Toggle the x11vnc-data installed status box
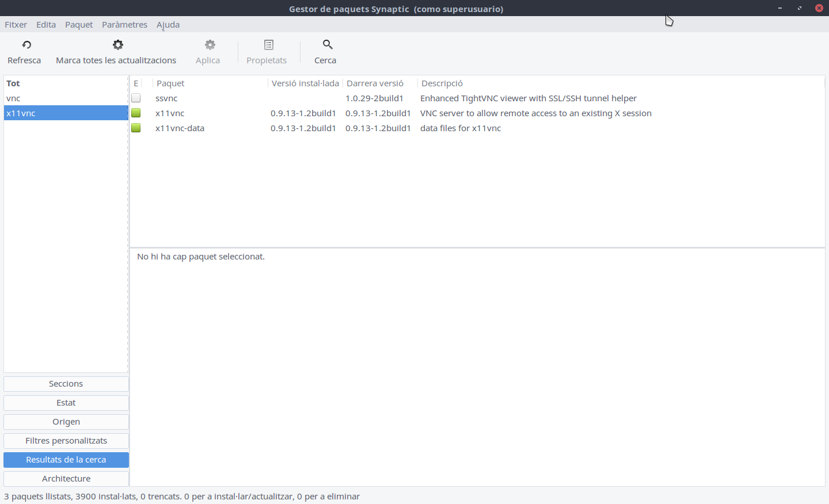The image size is (829, 504). (x=136, y=128)
